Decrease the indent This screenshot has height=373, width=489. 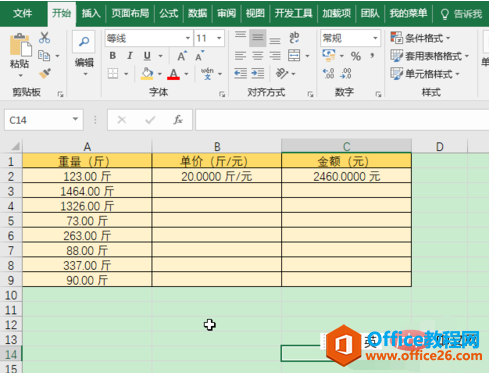(x=240, y=73)
